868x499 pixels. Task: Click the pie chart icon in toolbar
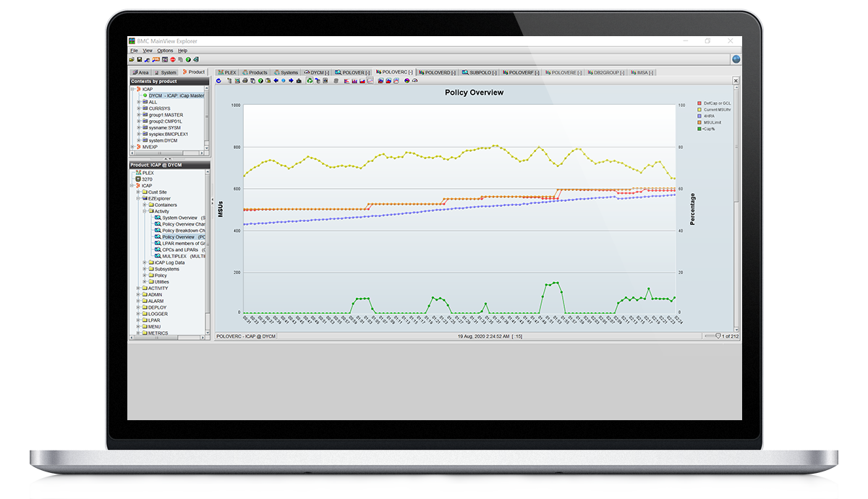(407, 81)
